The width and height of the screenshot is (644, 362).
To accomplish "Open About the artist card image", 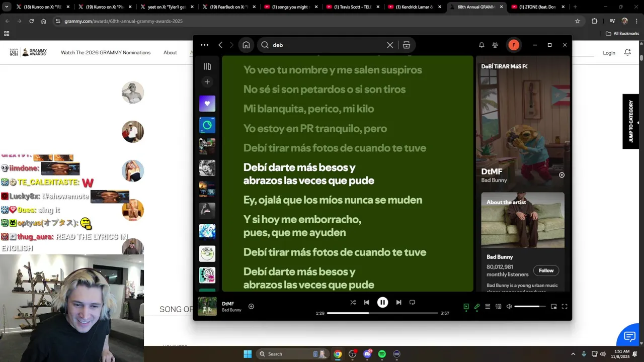I will (523, 220).
